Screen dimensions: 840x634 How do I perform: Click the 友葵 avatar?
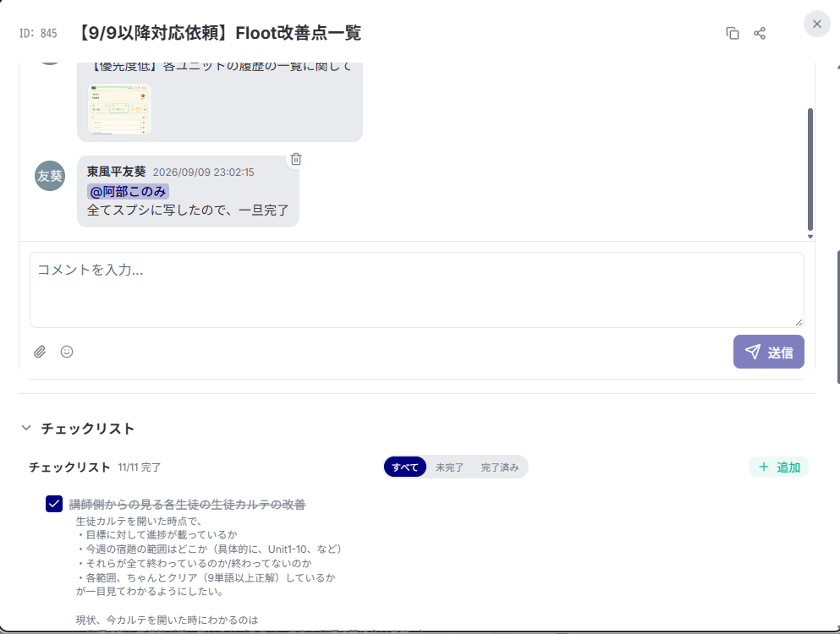(50, 176)
